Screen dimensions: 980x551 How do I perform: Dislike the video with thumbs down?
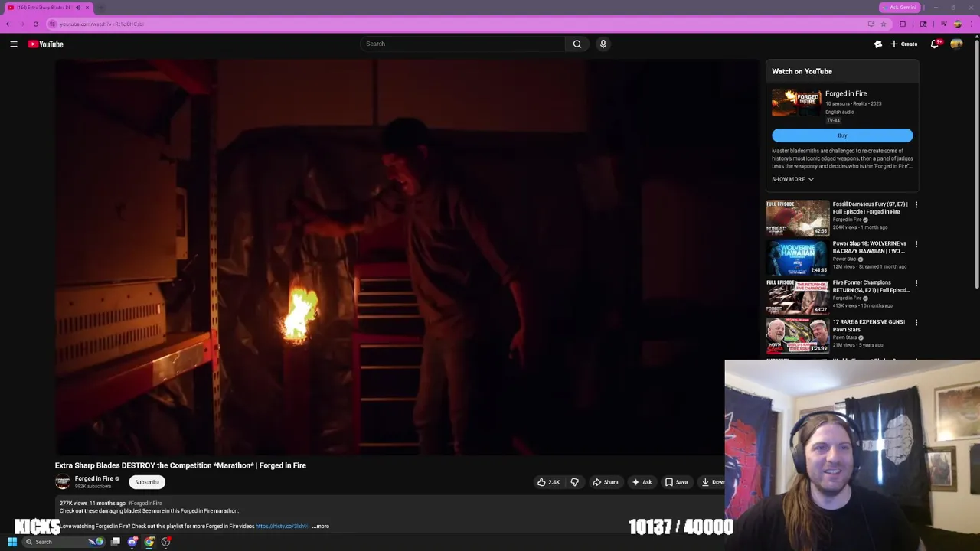point(574,482)
